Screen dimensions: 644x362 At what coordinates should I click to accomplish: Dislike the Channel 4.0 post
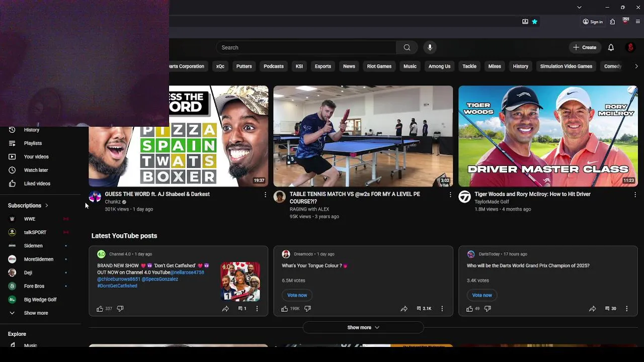tap(120, 309)
